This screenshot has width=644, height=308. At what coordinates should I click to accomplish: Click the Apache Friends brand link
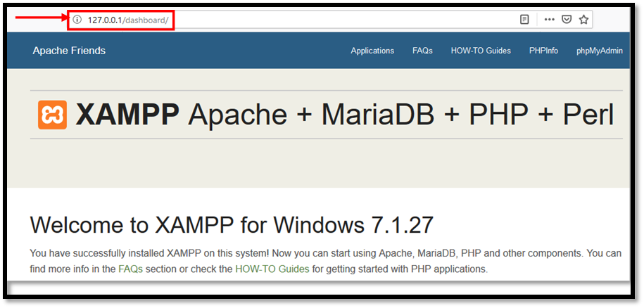tap(69, 51)
